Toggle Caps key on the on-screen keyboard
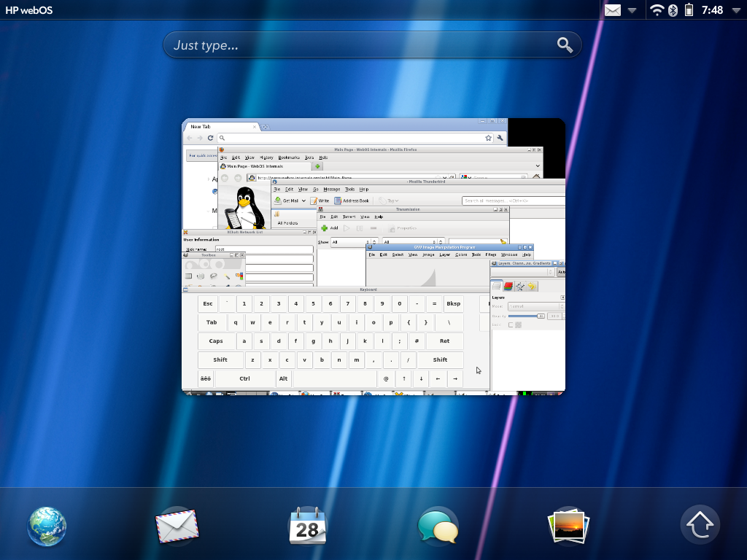Screen dimensions: 747x560 tap(216, 341)
